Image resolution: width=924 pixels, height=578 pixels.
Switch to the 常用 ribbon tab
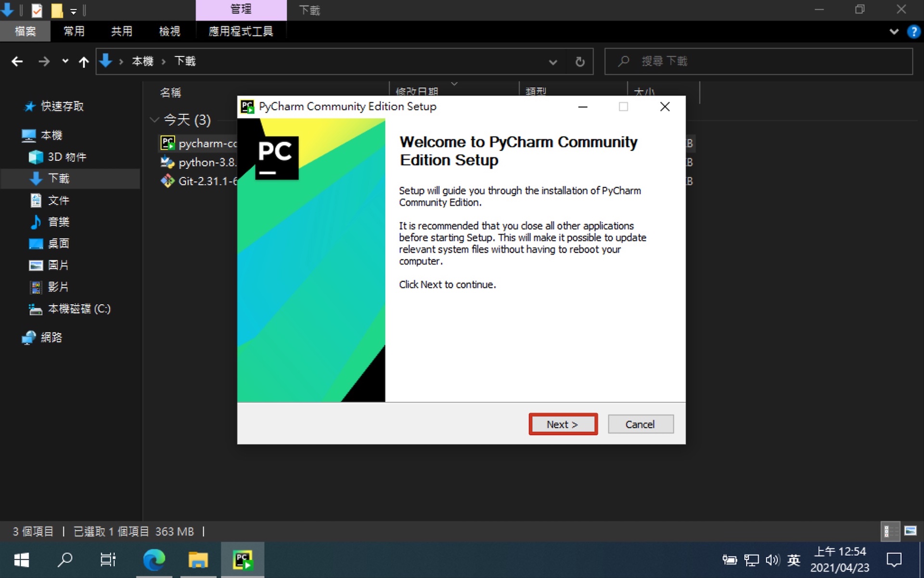[x=74, y=31]
